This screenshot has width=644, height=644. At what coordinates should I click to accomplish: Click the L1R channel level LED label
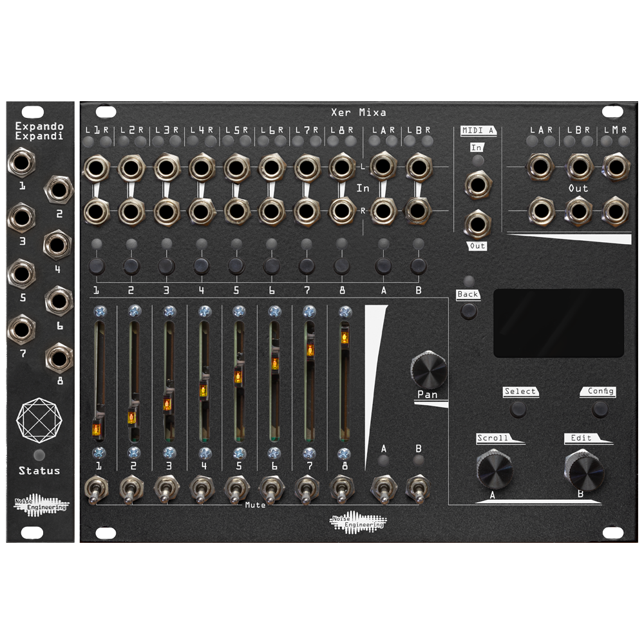point(97,130)
